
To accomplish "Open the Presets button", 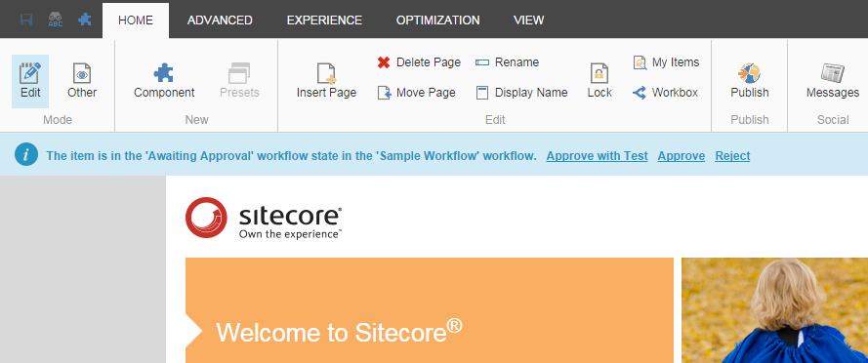I will (x=239, y=81).
